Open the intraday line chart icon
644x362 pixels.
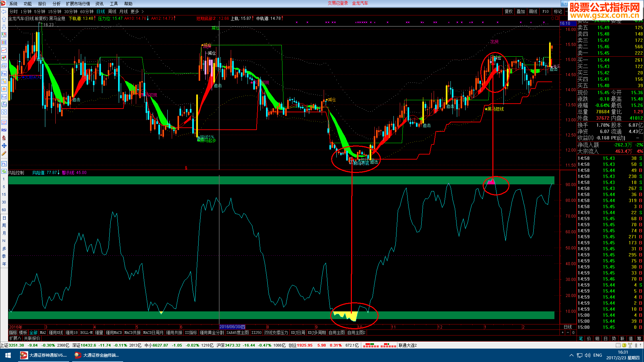pyautogui.click(x=4, y=50)
